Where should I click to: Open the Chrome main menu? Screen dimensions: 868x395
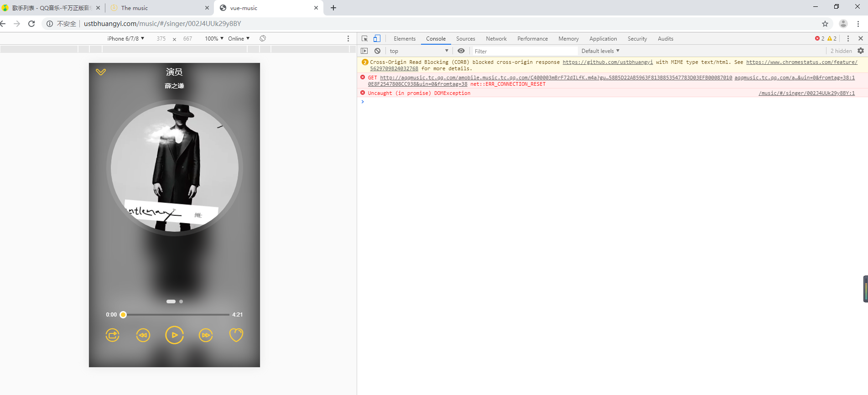(858, 24)
